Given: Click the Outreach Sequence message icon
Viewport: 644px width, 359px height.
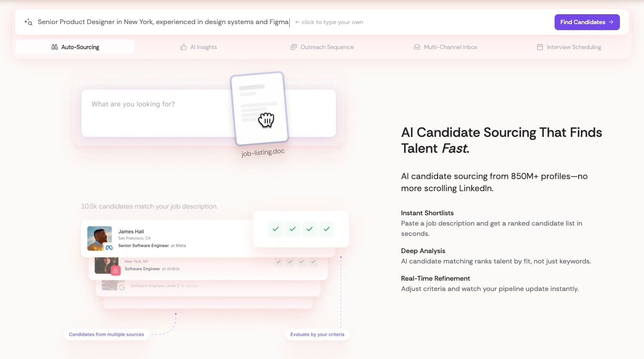Looking at the screenshot, I should (x=294, y=47).
